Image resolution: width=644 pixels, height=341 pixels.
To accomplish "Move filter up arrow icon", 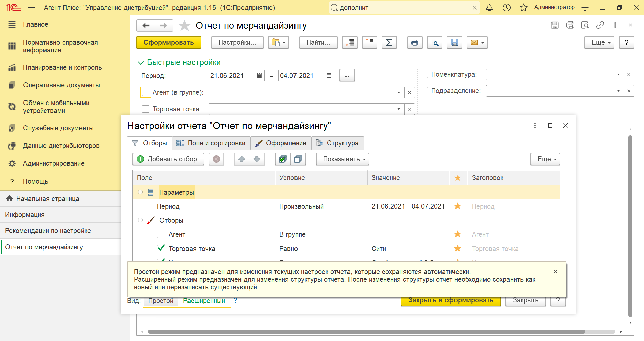I will 242,159.
